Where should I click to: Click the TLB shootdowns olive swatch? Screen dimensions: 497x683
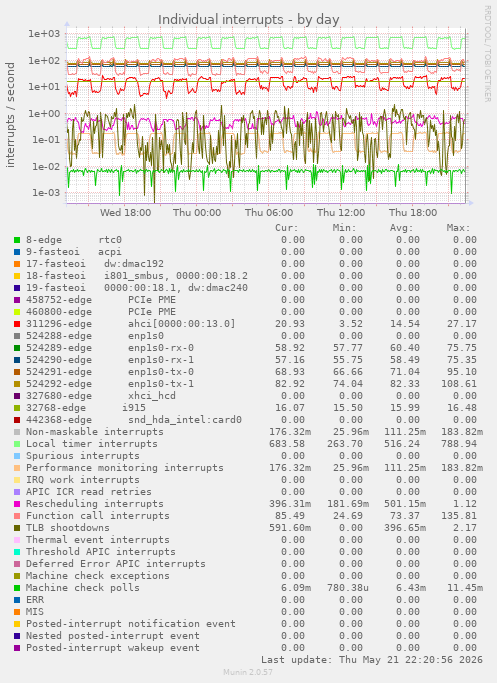pos(17,528)
